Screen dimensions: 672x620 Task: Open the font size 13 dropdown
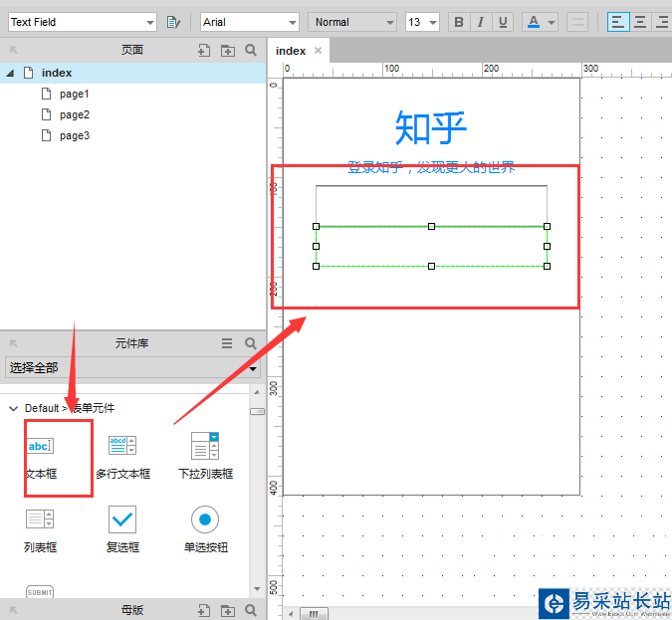point(422,22)
